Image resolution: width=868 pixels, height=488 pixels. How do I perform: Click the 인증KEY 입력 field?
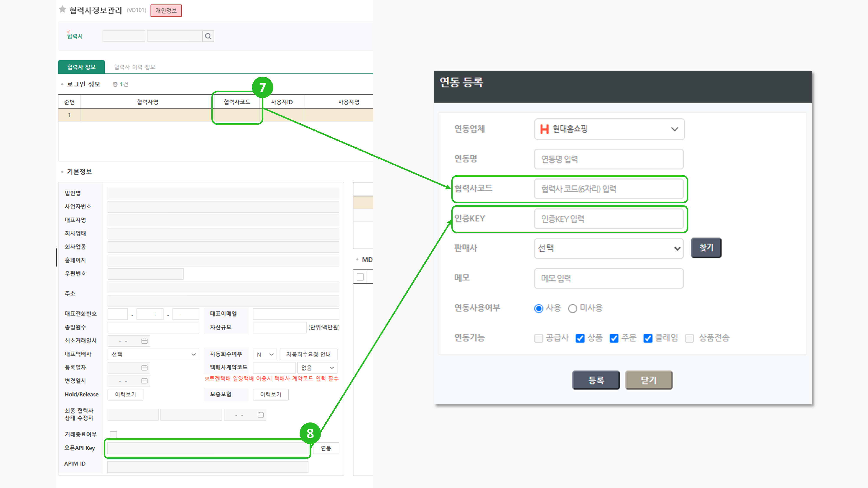click(x=608, y=219)
